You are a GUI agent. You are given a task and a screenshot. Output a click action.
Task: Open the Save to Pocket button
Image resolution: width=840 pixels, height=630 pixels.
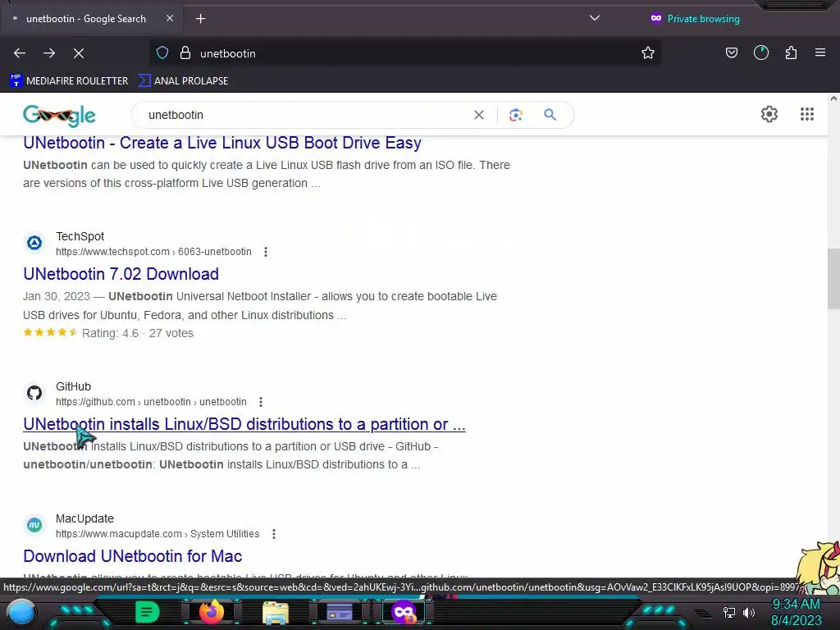point(732,53)
